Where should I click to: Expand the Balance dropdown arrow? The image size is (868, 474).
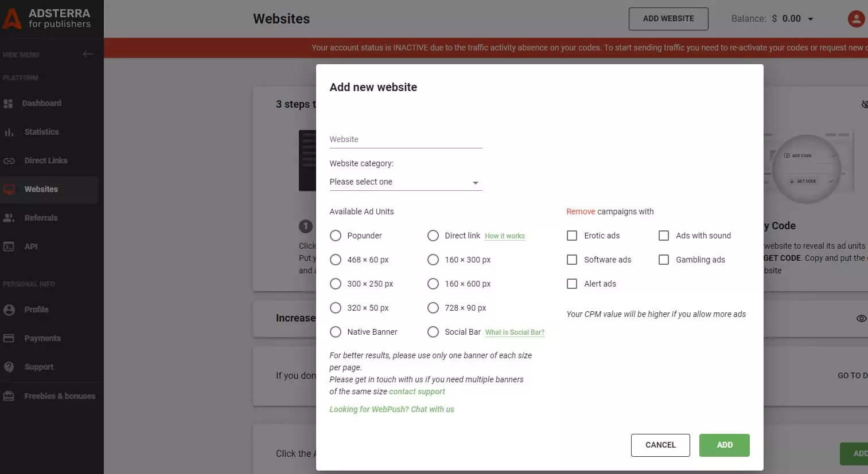[x=811, y=19]
